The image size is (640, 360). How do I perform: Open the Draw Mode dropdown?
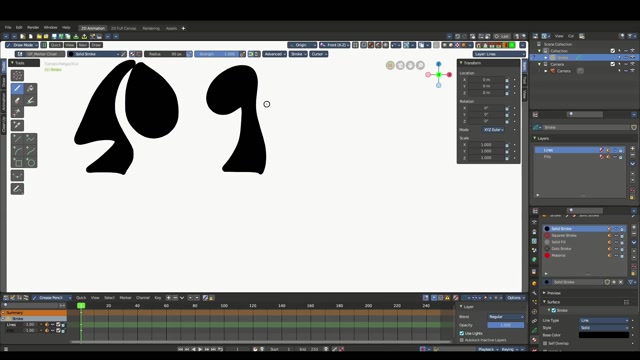tap(22, 45)
